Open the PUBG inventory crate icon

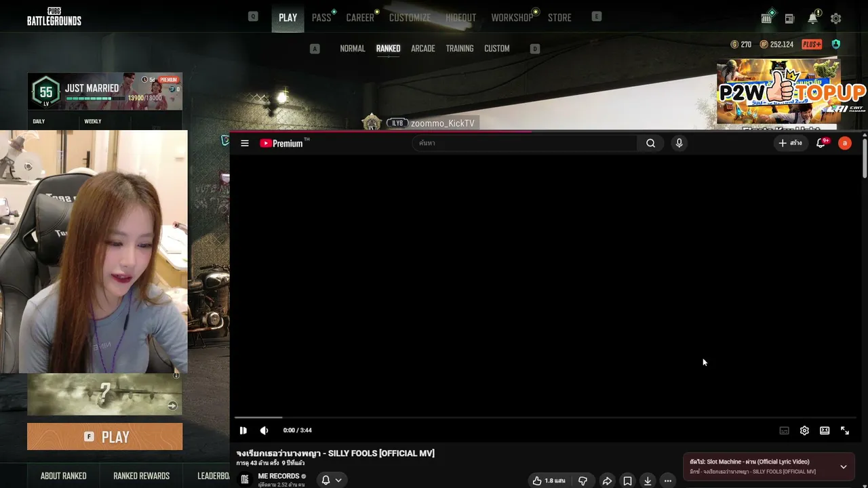click(767, 18)
